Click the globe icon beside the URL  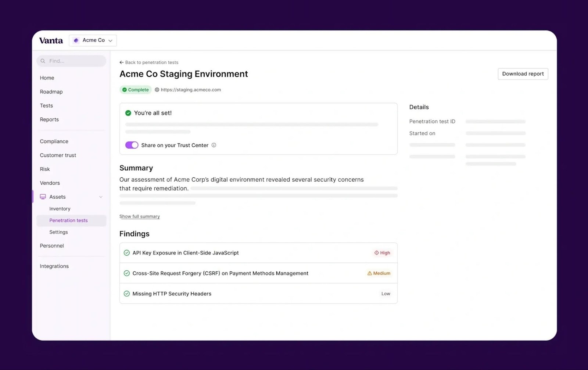(157, 90)
